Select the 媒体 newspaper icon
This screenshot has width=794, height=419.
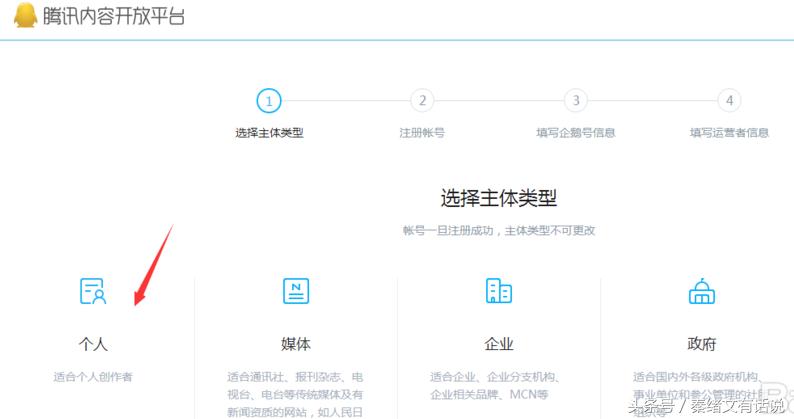[296, 291]
